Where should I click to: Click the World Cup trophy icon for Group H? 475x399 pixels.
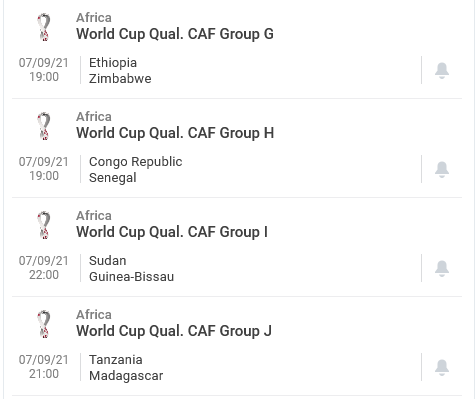(44, 126)
